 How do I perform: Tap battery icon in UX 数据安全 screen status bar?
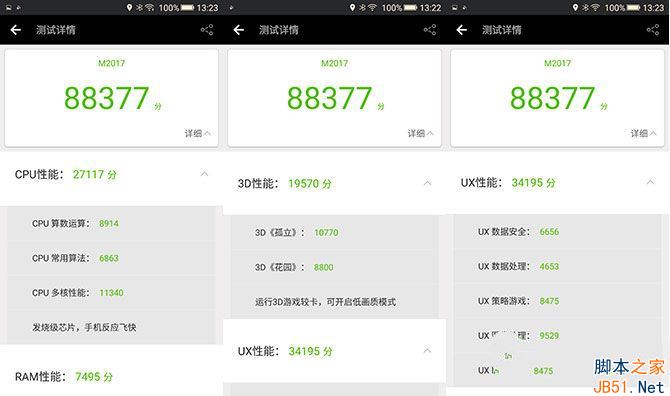(633, 7)
